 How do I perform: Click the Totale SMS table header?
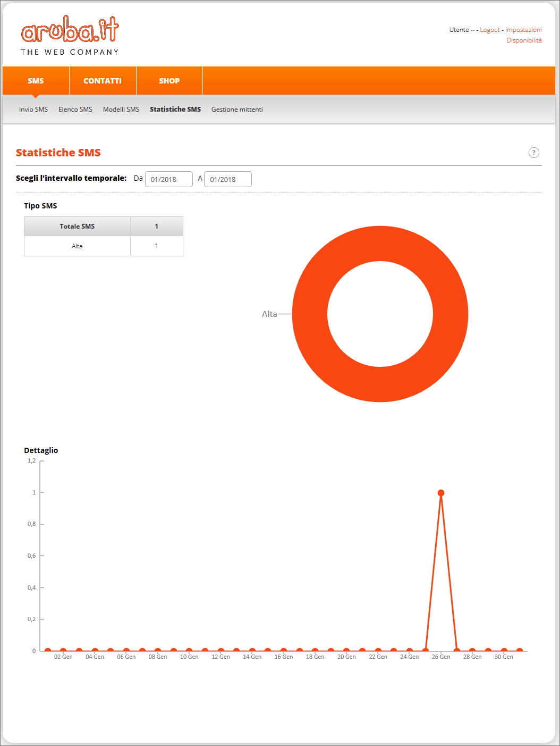(x=77, y=227)
